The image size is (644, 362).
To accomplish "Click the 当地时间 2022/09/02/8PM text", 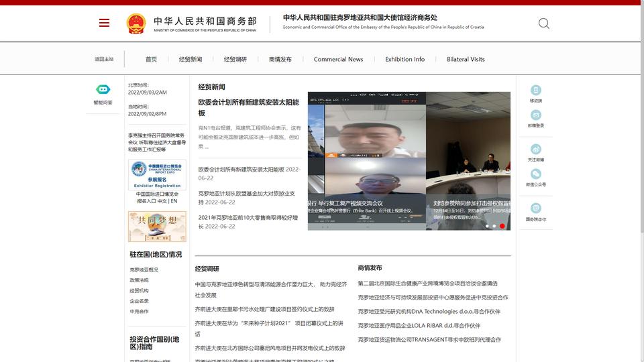I will click(x=147, y=111).
